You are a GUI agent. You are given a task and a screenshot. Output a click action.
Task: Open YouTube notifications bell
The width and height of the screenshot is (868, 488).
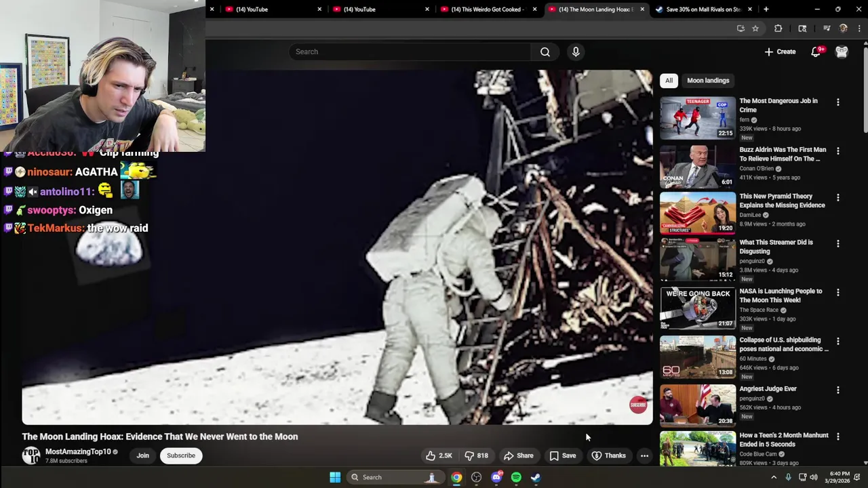(x=816, y=52)
